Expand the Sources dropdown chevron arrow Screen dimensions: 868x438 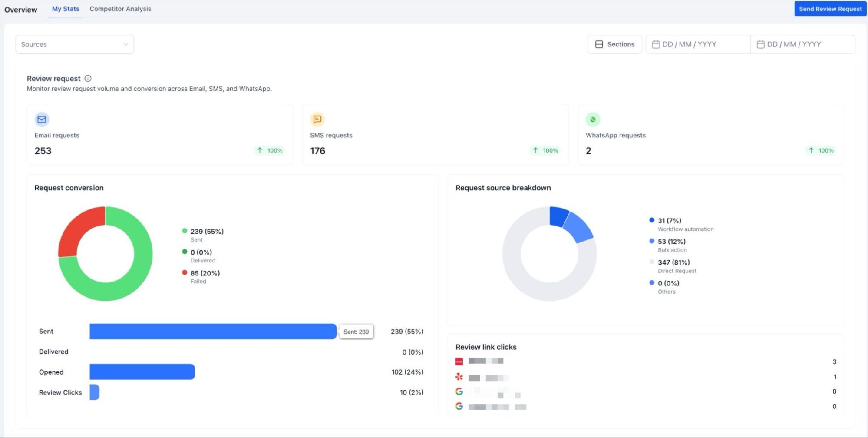click(x=125, y=44)
